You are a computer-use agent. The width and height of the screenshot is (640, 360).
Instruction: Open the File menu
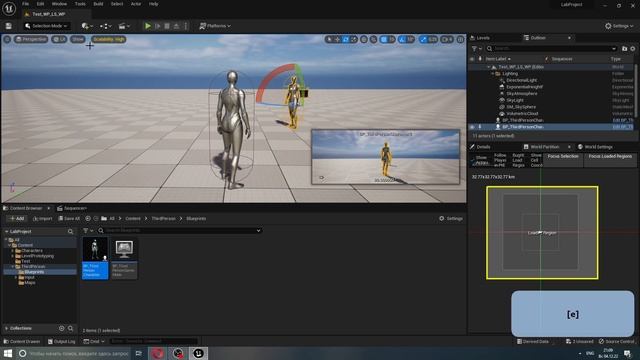coord(25,4)
